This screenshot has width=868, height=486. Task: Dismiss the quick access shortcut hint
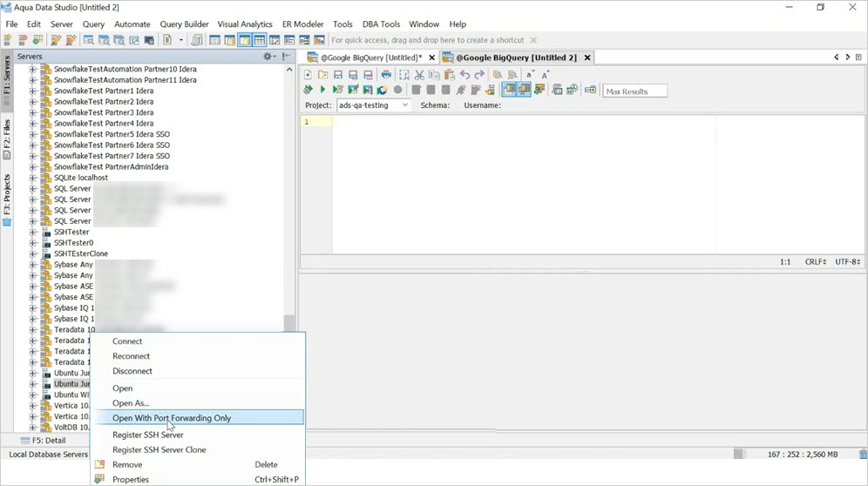click(x=533, y=40)
